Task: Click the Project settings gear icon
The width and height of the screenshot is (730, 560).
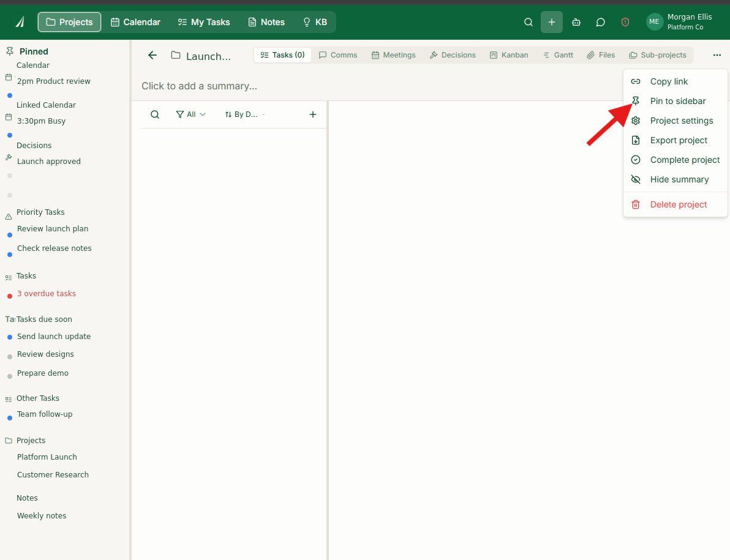Action: tap(636, 121)
